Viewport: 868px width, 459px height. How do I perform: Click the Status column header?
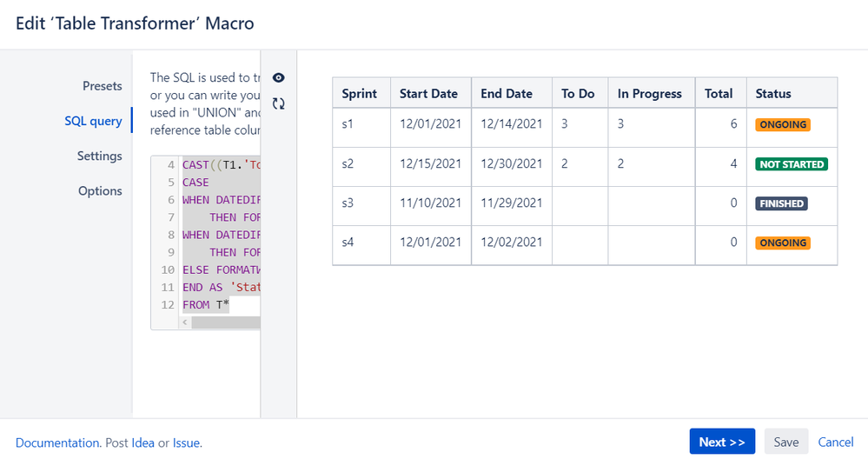point(773,94)
